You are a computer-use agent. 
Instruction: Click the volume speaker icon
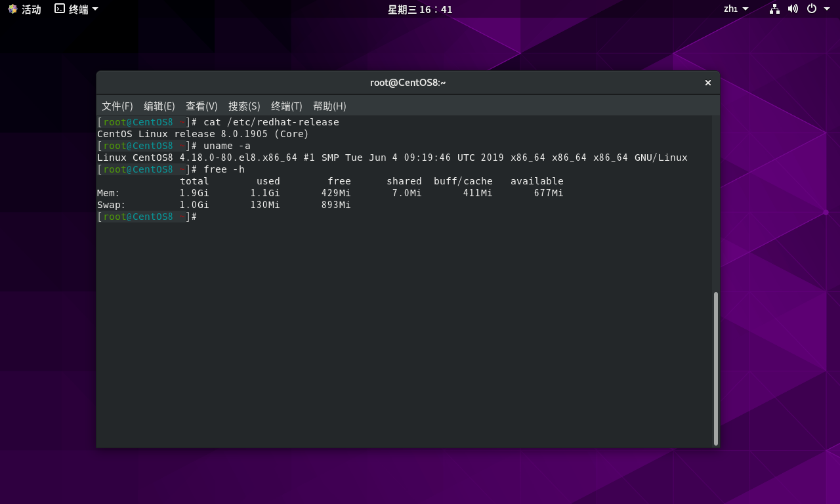coord(793,9)
